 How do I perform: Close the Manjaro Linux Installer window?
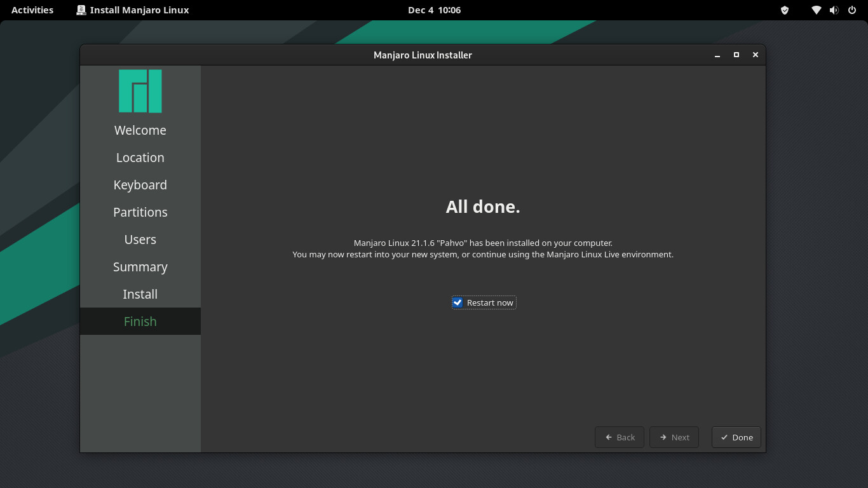pyautogui.click(x=756, y=55)
